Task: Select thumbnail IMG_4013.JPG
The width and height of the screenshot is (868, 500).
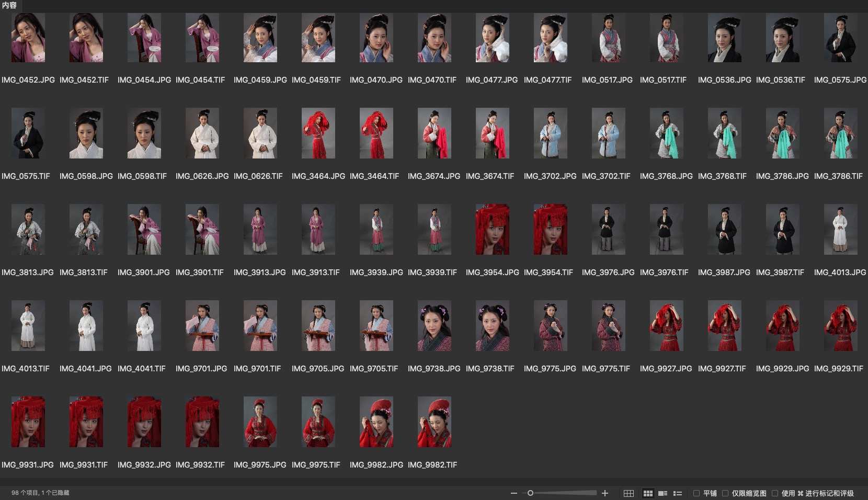Action: click(840, 230)
